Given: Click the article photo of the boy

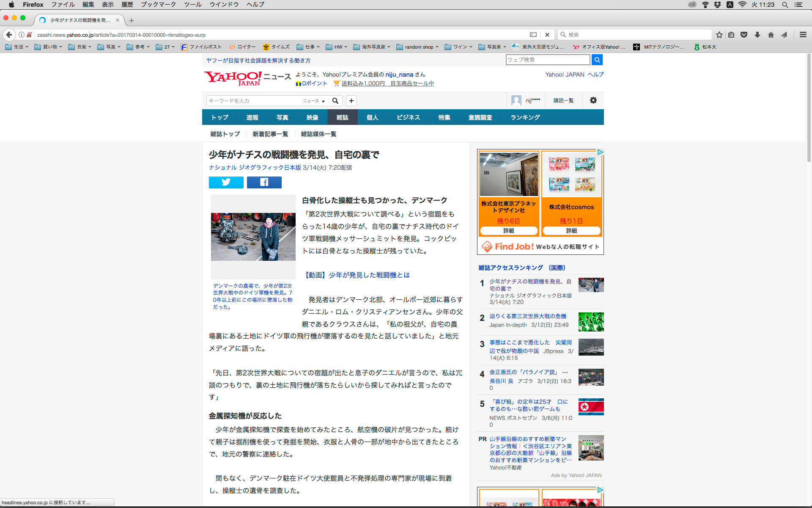Looking at the screenshot, I should [253, 236].
